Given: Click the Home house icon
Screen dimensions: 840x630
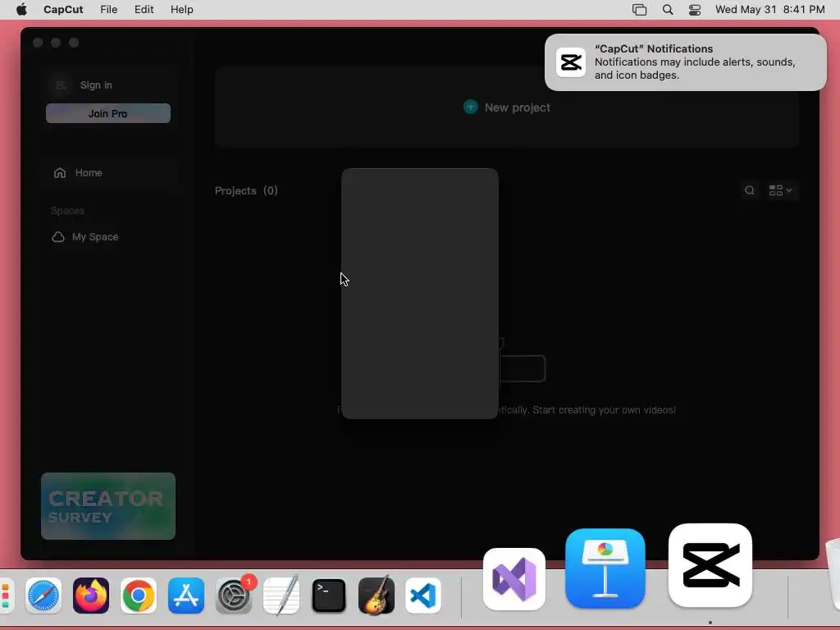Looking at the screenshot, I should pyautogui.click(x=60, y=173).
